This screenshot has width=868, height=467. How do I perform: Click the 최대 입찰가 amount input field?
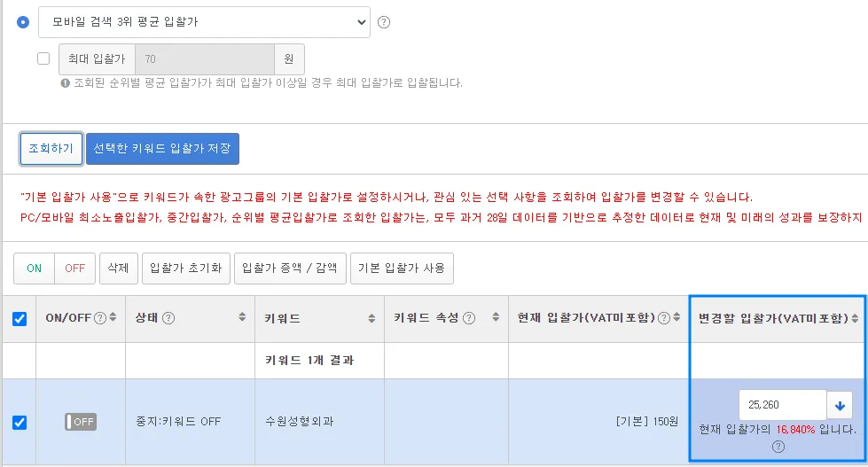(x=205, y=59)
